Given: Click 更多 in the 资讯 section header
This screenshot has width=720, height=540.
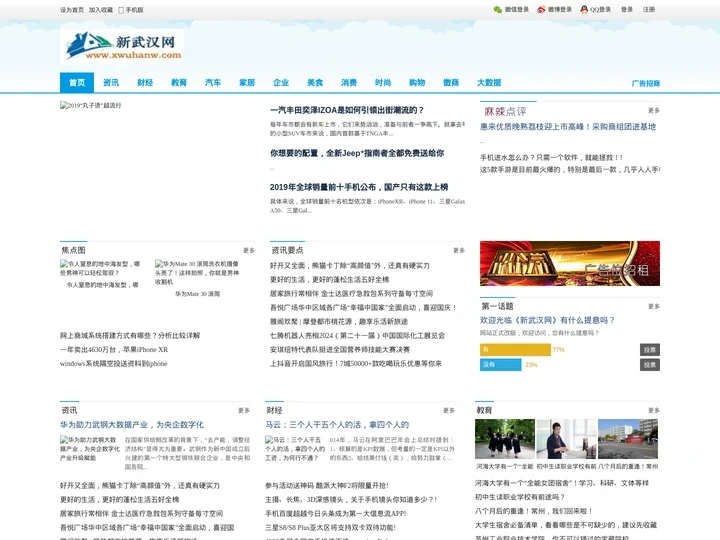Looking at the screenshot, I should point(244,411).
